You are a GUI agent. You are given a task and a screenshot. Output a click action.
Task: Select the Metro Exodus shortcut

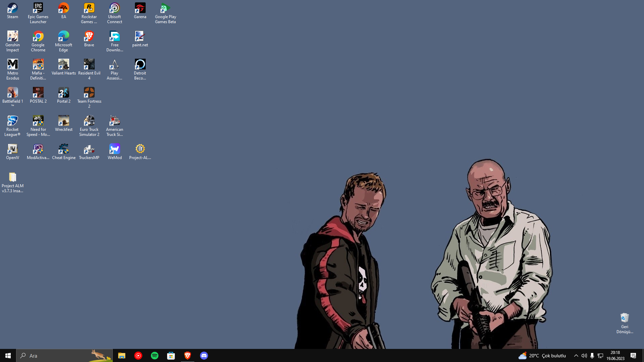(x=12, y=70)
